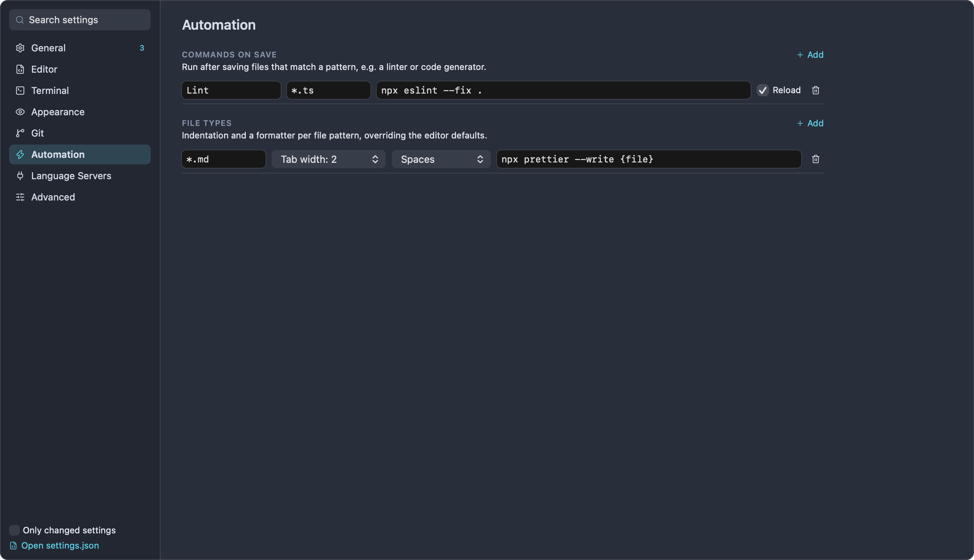Click the Editor file-code icon
The width and height of the screenshot is (974, 560).
point(20,69)
